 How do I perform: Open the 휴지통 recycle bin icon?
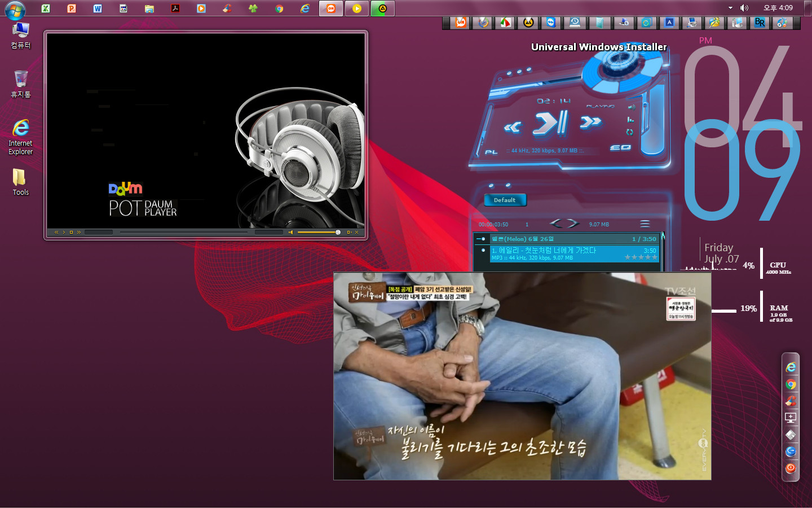(x=21, y=85)
